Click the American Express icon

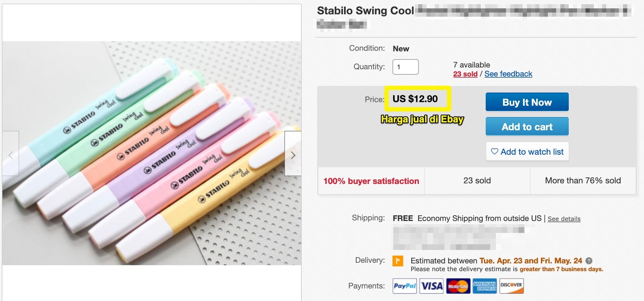pos(485,286)
